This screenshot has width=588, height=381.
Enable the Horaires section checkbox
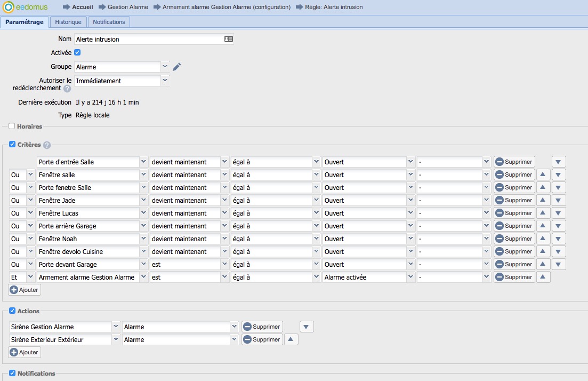12,126
